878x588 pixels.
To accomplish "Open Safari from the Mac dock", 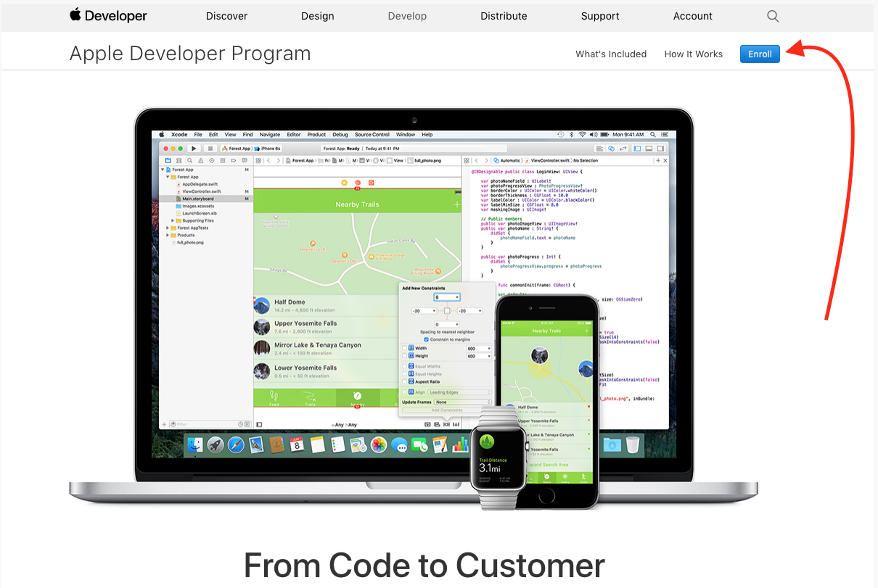I will 236,445.
